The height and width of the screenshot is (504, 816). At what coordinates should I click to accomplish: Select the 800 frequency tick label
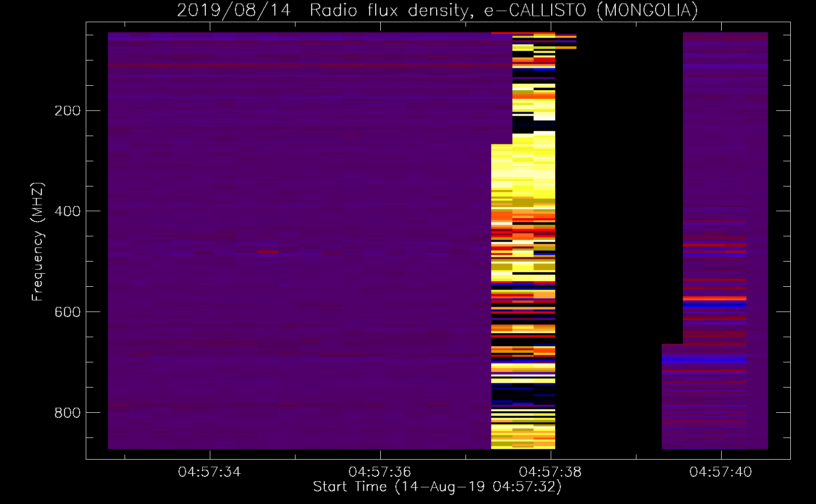(x=68, y=413)
